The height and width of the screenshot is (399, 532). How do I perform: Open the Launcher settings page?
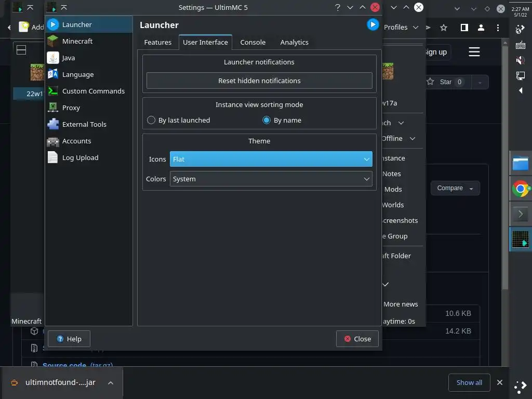click(x=88, y=24)
